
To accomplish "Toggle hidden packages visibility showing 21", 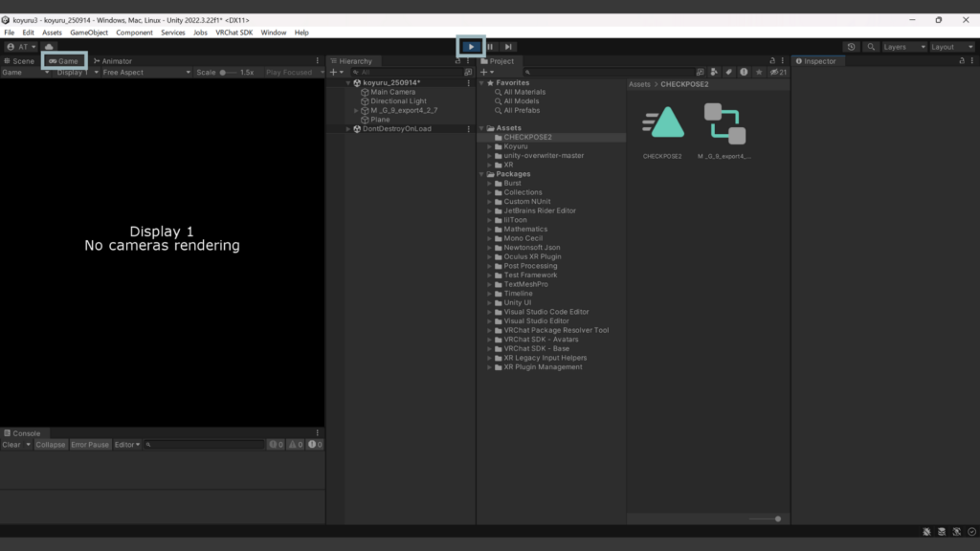I will tap(779, 72).
